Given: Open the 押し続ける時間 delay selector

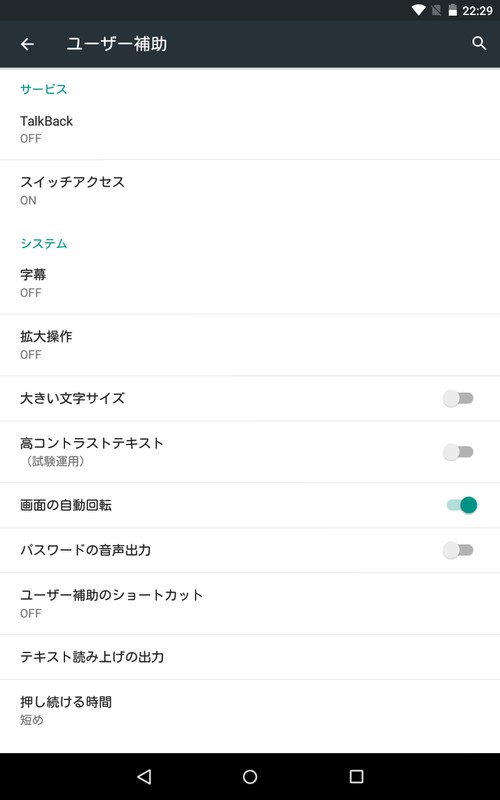Looking at the screenshot, I should tap(250, 710).
